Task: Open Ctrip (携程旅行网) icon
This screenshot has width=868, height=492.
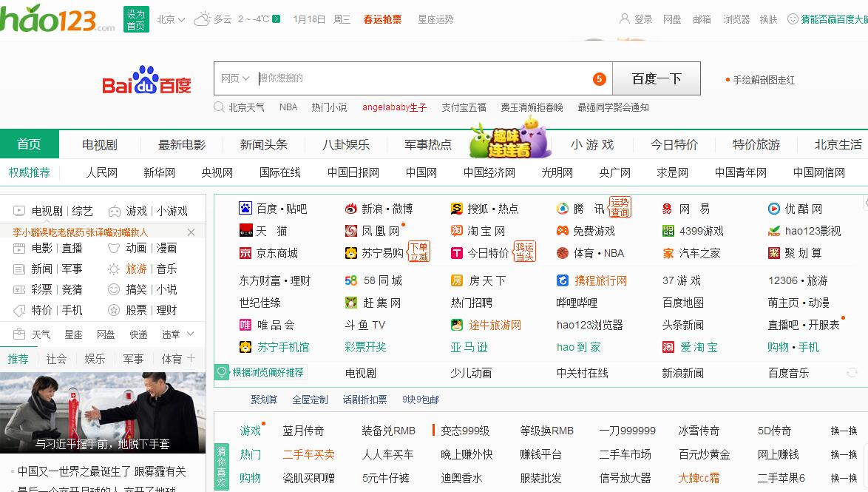Action: coord(563,280)
